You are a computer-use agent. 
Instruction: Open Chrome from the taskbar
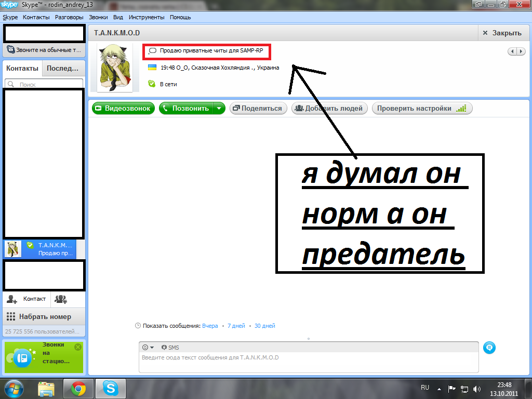(78, 388)
